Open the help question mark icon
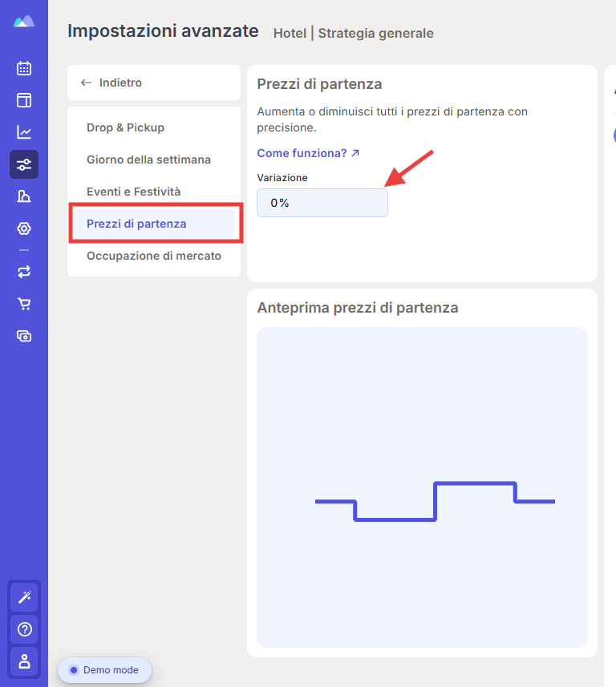 tap(25, 629)
